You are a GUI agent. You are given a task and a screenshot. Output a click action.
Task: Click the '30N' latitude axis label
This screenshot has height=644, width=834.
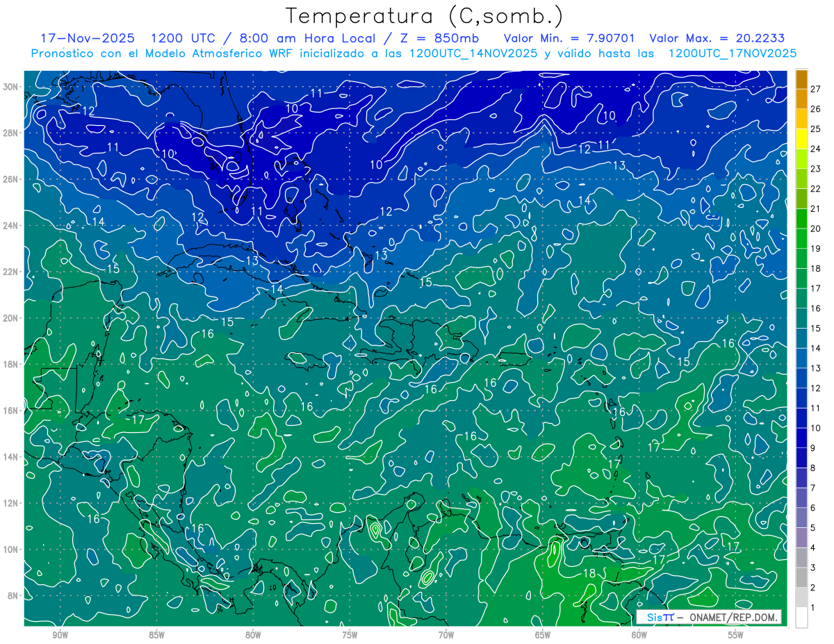11,87
